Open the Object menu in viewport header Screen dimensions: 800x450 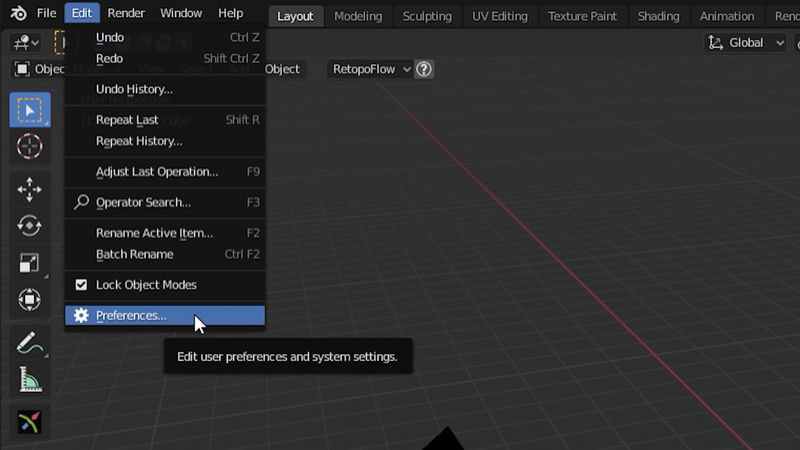click(x=285, y=69)
